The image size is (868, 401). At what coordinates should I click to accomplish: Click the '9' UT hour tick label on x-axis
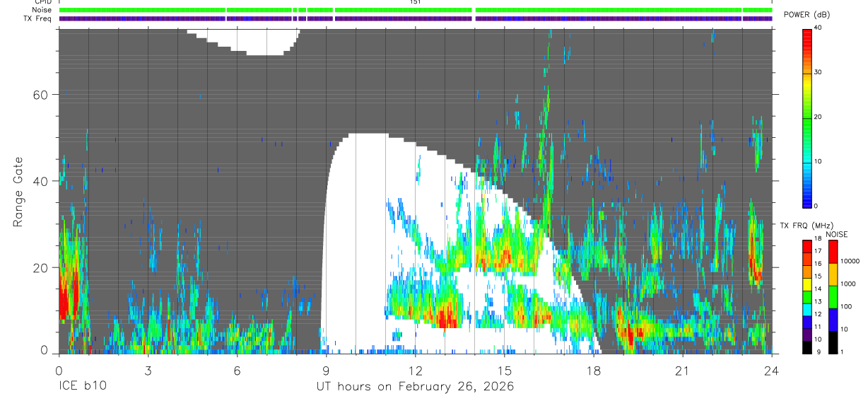pos(326,370)
